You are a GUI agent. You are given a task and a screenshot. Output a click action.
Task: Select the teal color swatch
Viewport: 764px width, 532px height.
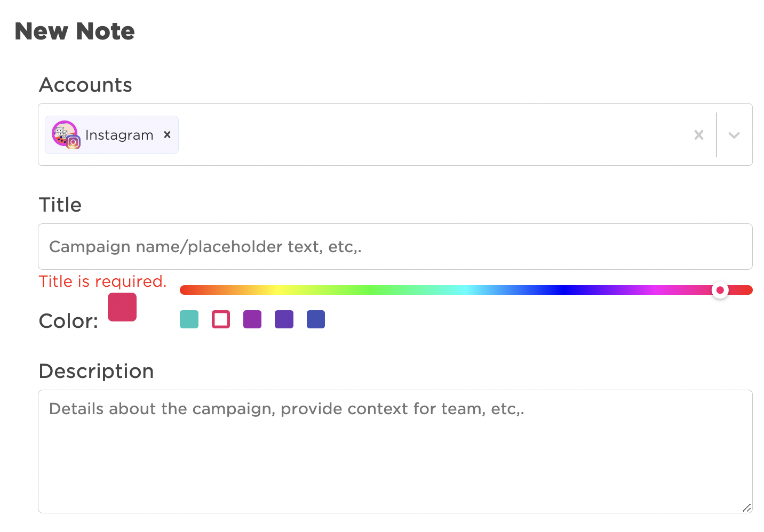pos(189,319)
